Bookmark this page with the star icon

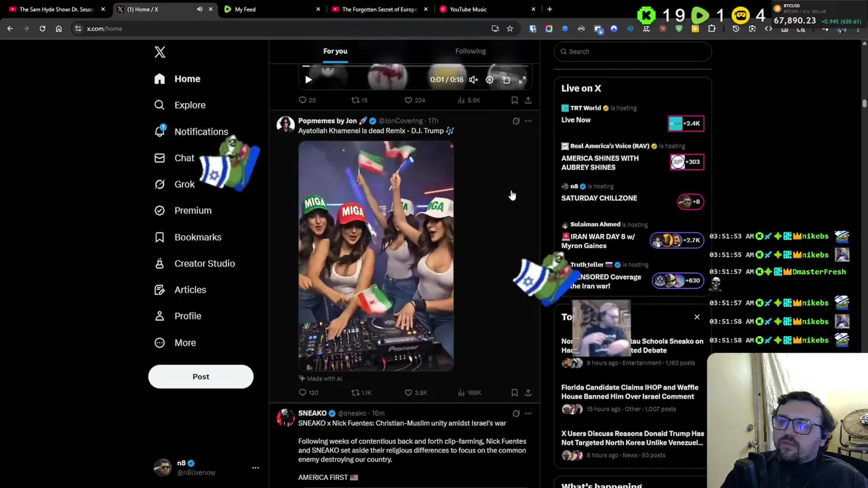point(510,28)
